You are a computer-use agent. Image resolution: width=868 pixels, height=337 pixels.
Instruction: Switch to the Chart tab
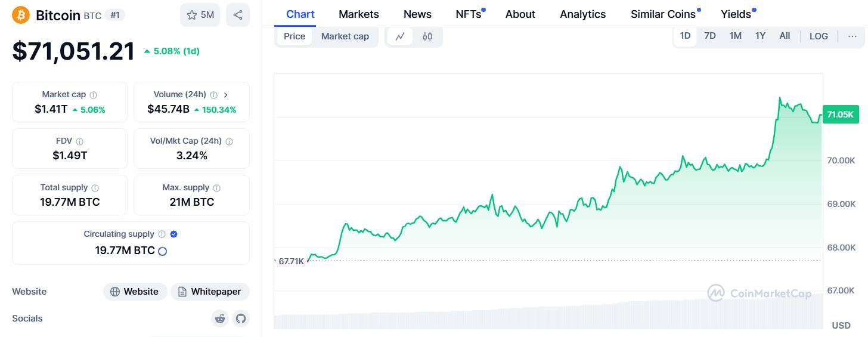300,14
